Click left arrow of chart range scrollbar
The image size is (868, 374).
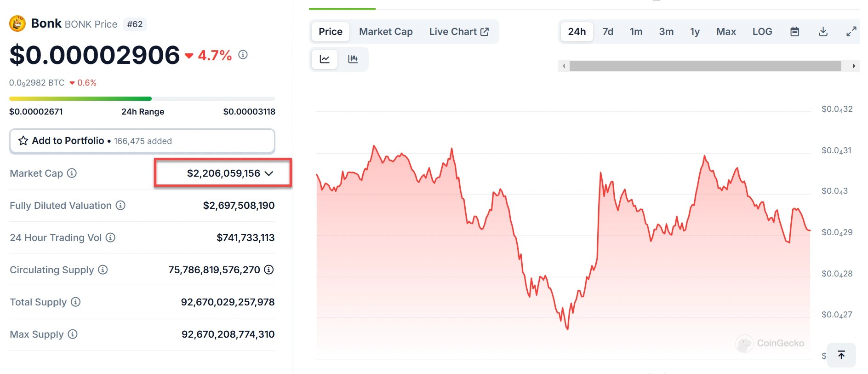click(564, 66)
